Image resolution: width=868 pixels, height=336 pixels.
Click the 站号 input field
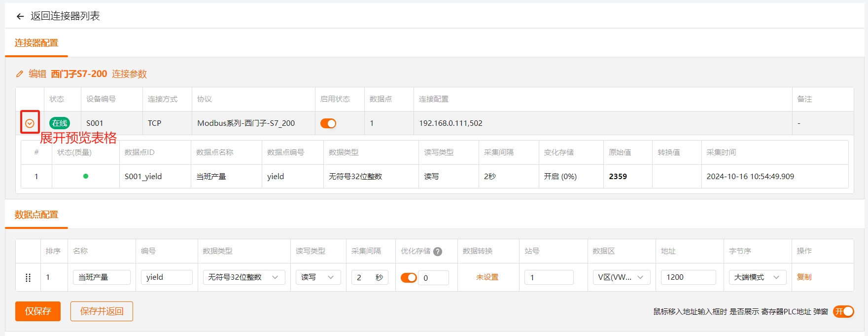(549, 277)
